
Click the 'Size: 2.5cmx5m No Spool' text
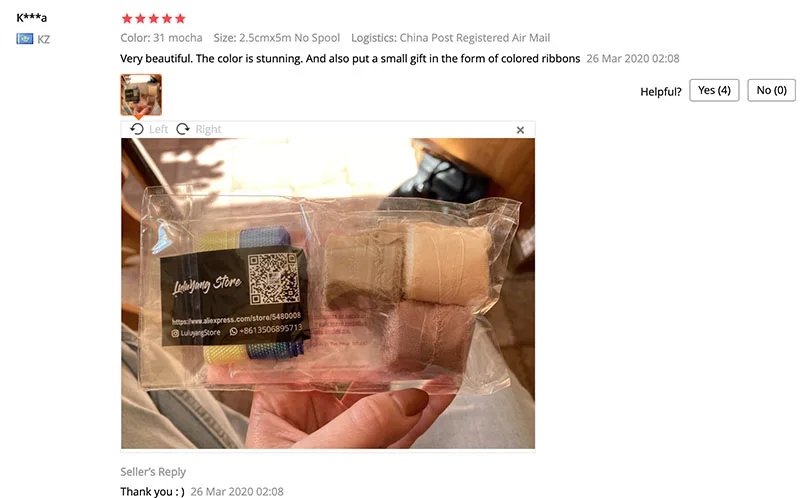[277, 38]
